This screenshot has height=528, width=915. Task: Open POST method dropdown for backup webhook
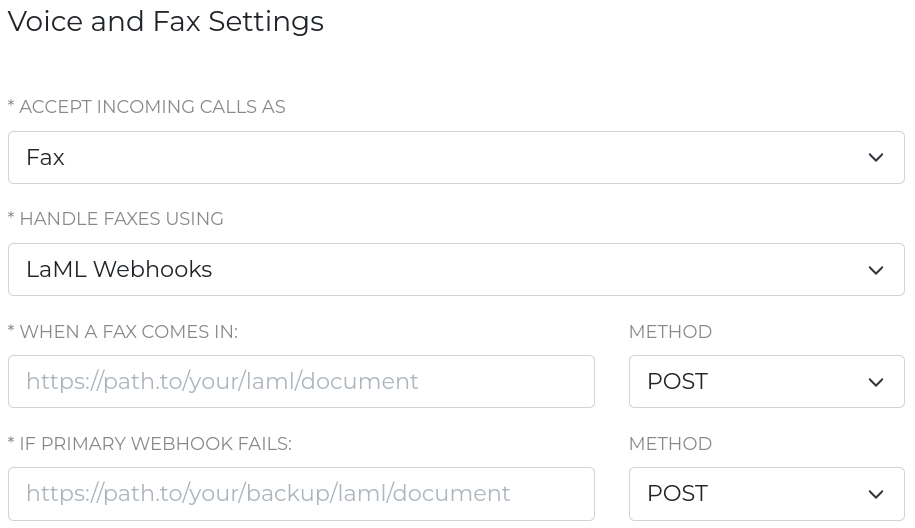click(766, 494)
